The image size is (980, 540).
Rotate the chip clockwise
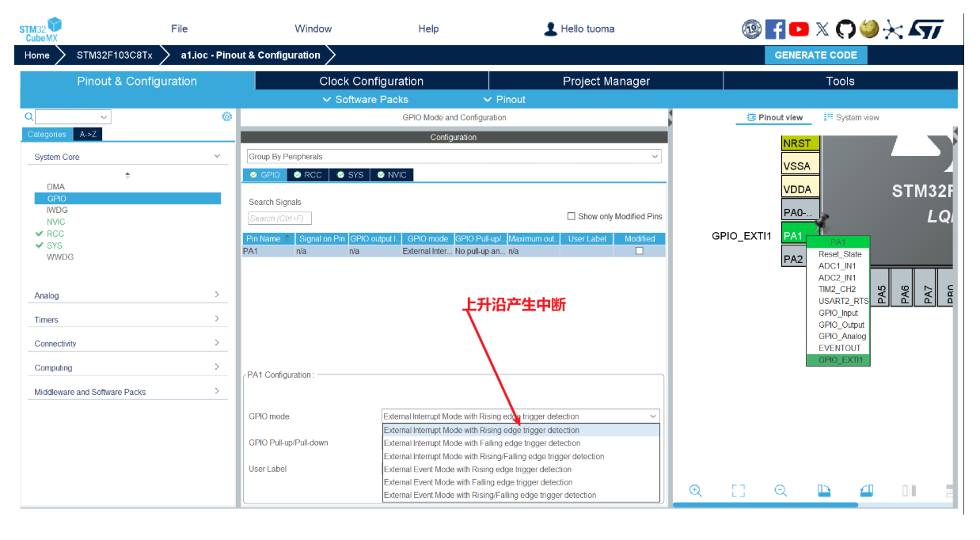[x=824, y=491]
